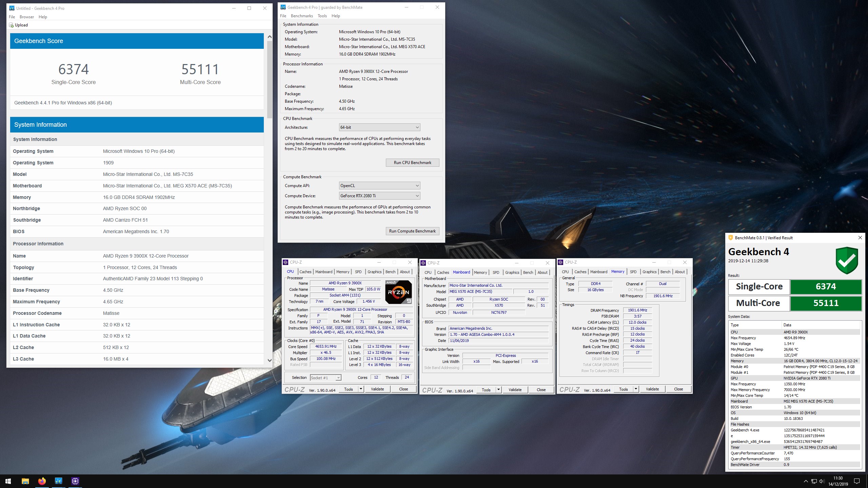Expand Tools dropdown arrow in Memory window

(636, 389)
